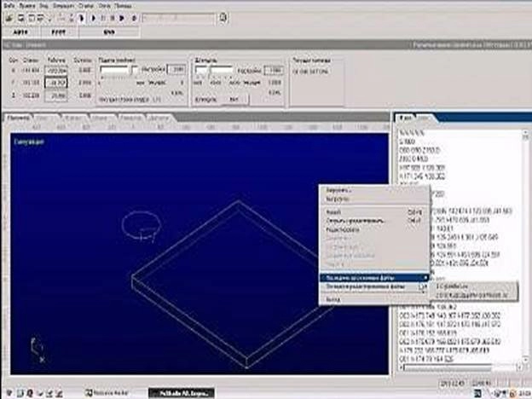Expand the recently loaded files submenu
The width and height of the screenshot is (532, 399).
tap(374, 278)
